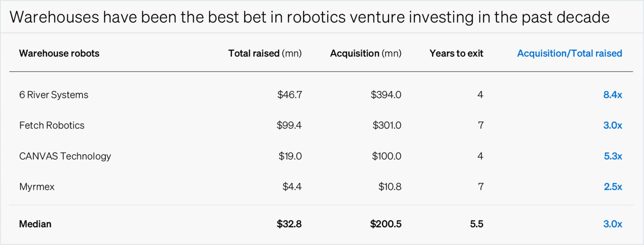
Task: Click the Years to exit header
Action: point(456,54)
